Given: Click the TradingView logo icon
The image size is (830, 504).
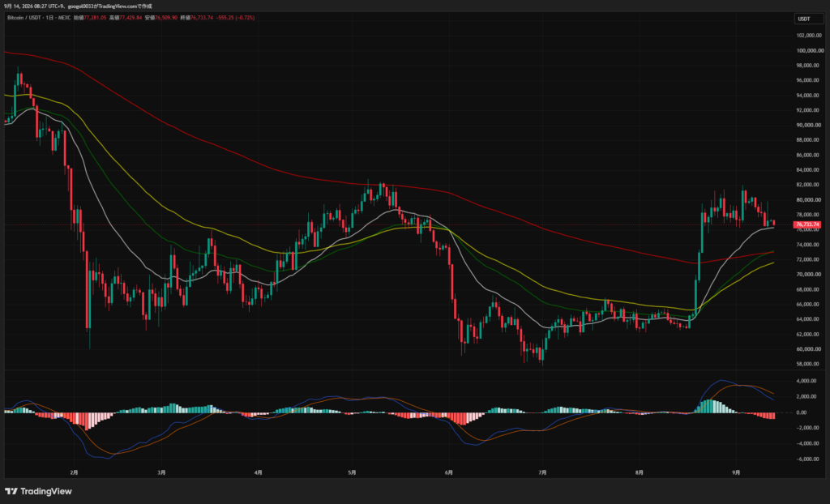Looking at the screenshot, I should point(11,491).
